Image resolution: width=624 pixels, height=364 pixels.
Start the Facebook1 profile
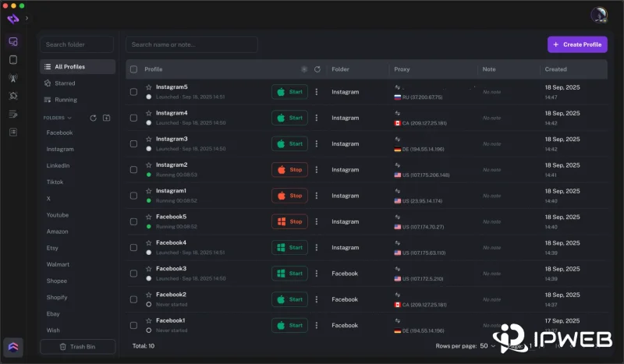tap(289, 325)
